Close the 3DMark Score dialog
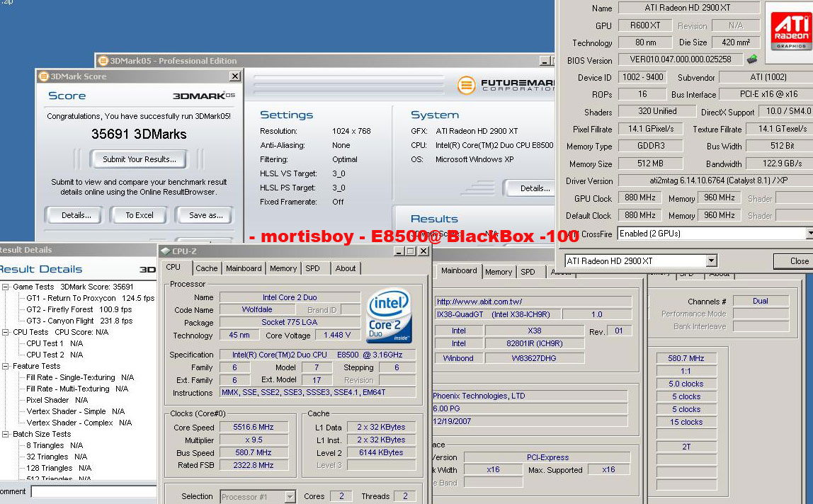This screenshot has height=504, width=813. [235, 76]
